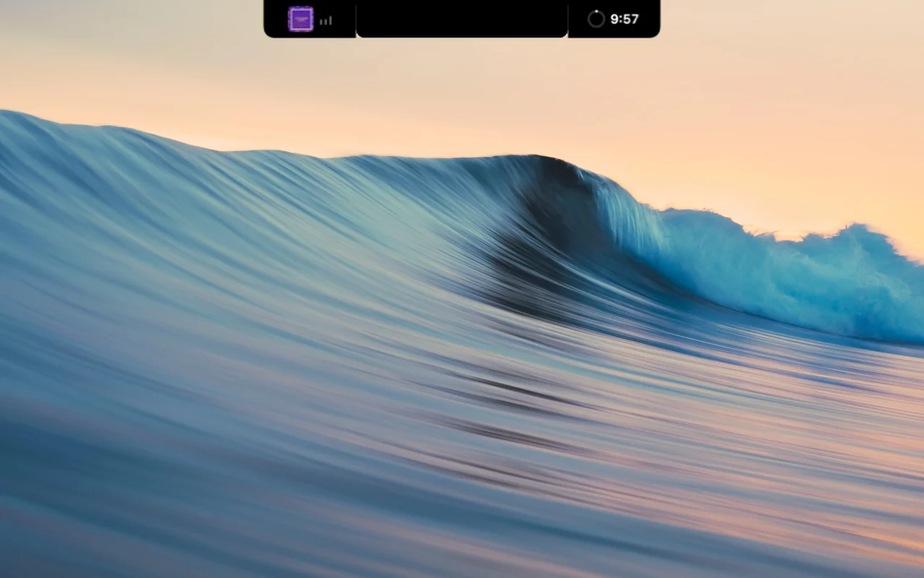Click the time remaining label 9:57
The height and width of the screenshot is (578, 924).
click(624, 19)
